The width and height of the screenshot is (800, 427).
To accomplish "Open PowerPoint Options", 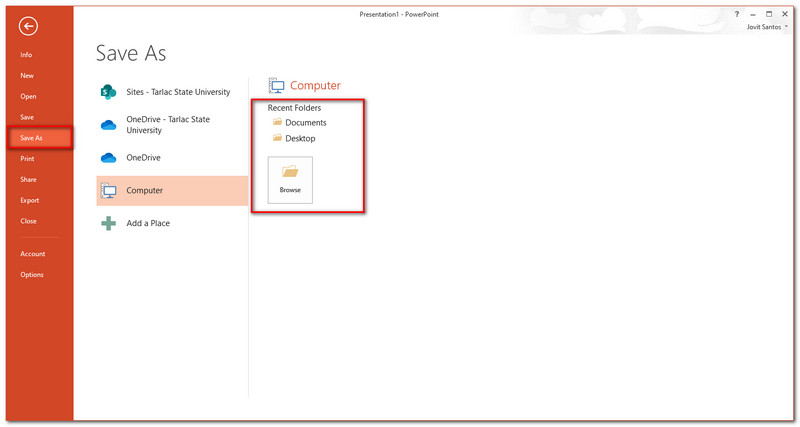I will 32,275.
